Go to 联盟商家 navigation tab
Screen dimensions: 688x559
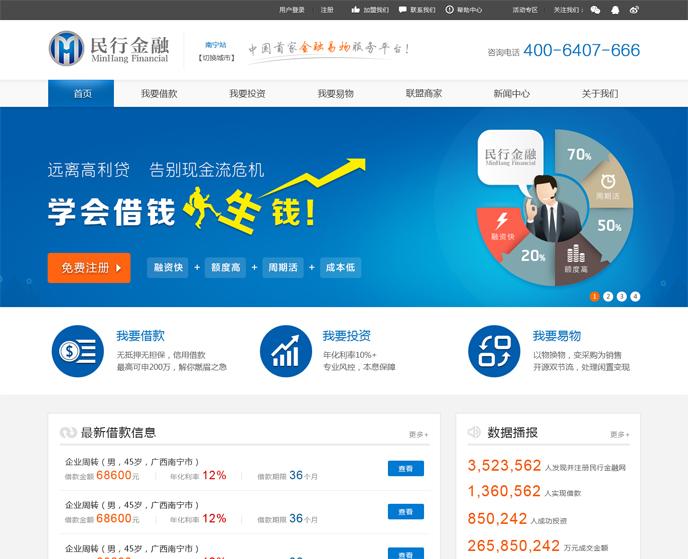pyautogui.click(x=424, y=94)
